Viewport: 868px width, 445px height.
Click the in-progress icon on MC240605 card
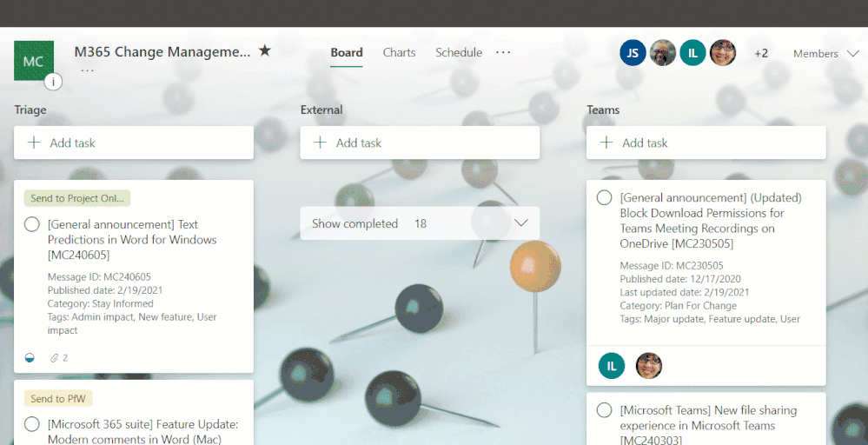coord(30,358)
